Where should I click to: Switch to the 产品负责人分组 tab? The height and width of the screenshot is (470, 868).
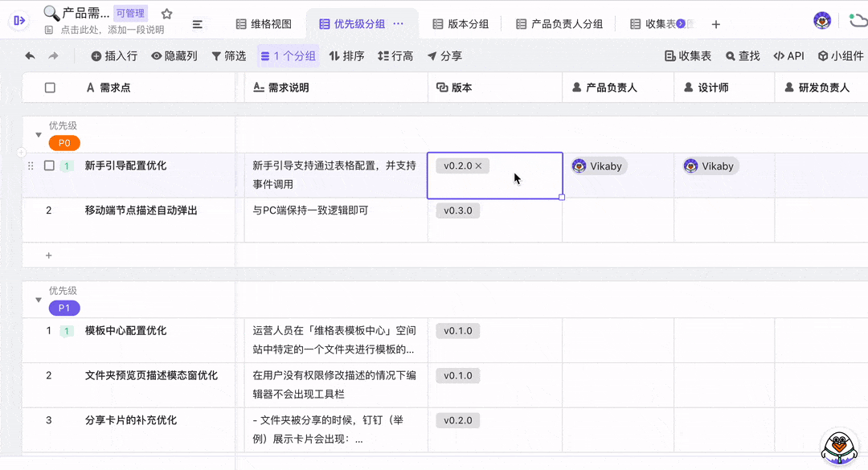[559, 24]
